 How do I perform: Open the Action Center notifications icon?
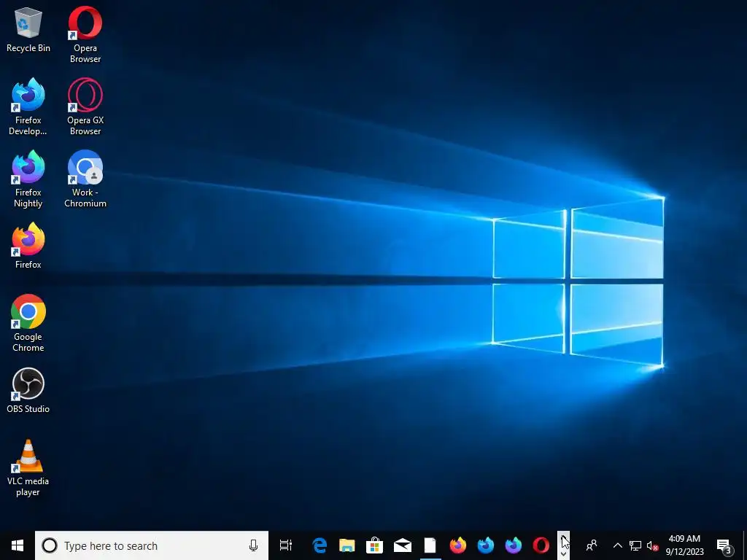[x=724, y=545]
